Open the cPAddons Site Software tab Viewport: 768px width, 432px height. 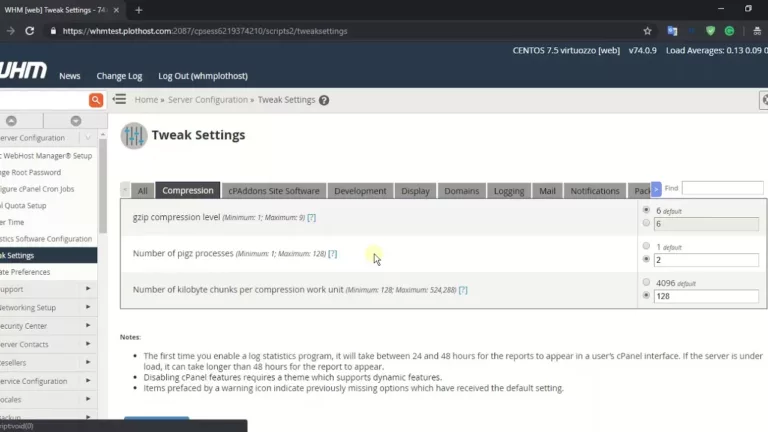pyautogui.click(x=274, y=191)
